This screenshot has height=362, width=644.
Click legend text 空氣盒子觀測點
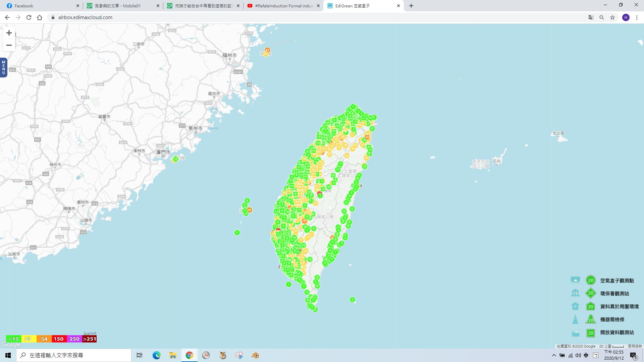click(x=617, y=281)
